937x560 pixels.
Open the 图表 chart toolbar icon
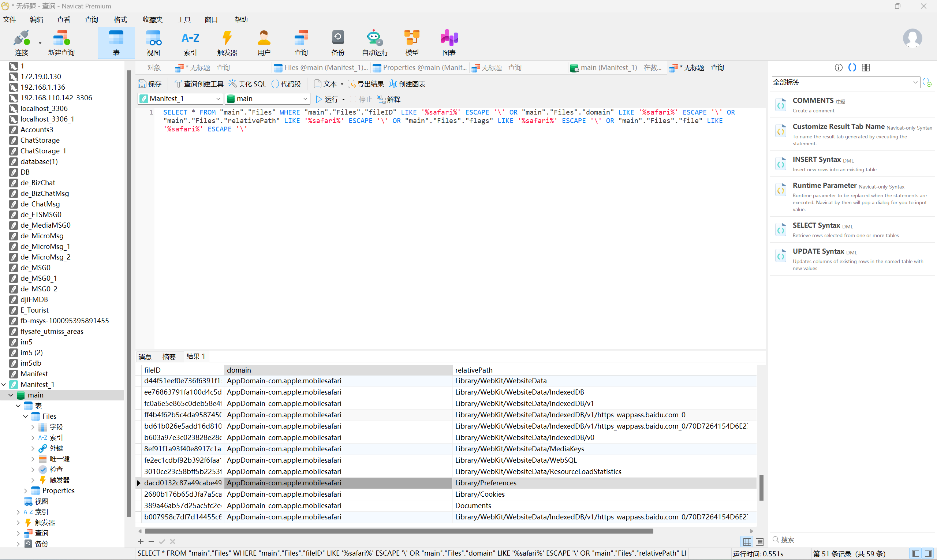pyautogui.click(x=449, y=43)
